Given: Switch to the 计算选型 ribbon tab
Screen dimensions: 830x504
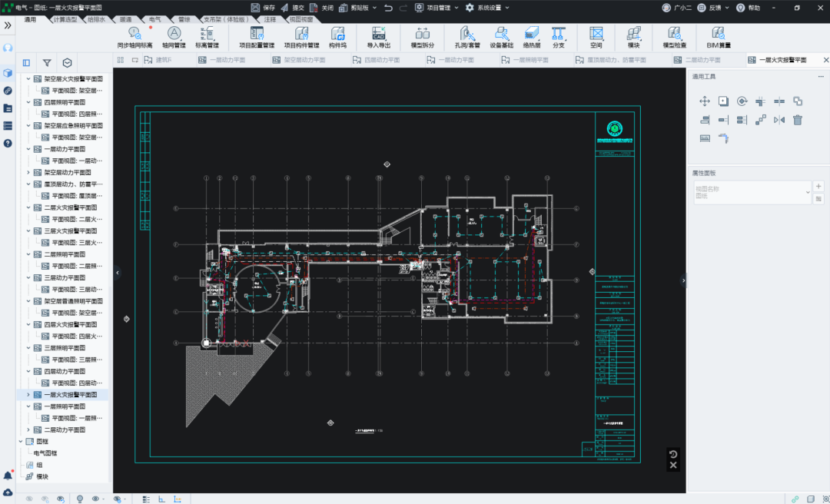Looking at the screenshot, I should [65, 19].
